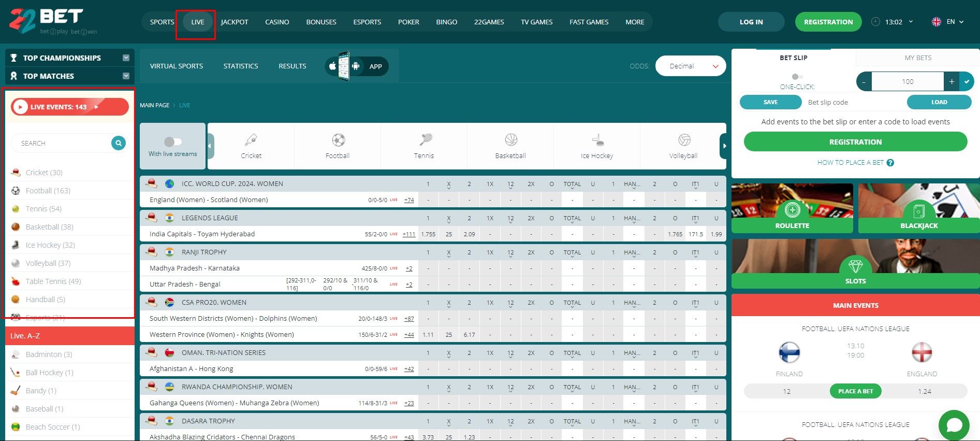This screenshot has height=441, width=980.
Task: Enable the One-Click bet toggle
Action: (797, 77)
